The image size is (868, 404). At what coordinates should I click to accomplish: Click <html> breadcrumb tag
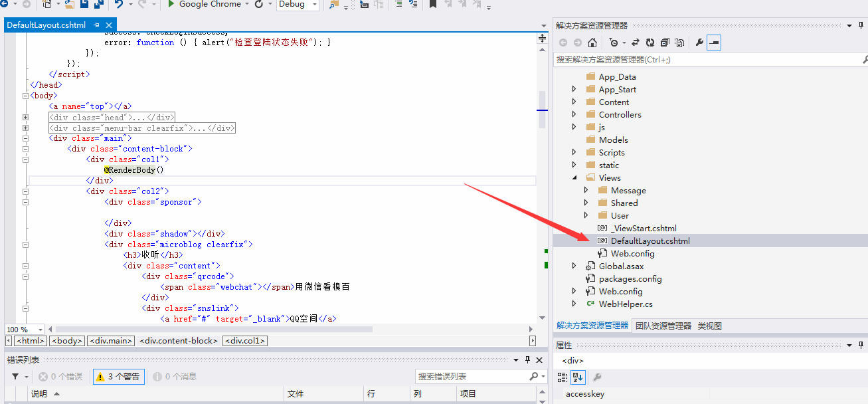tap(31, 341)
